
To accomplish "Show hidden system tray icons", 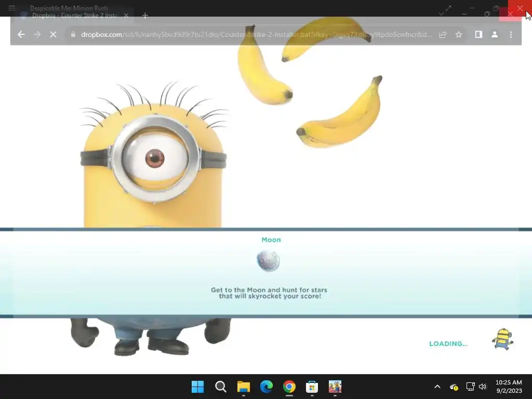I will [x=437, y=387].
